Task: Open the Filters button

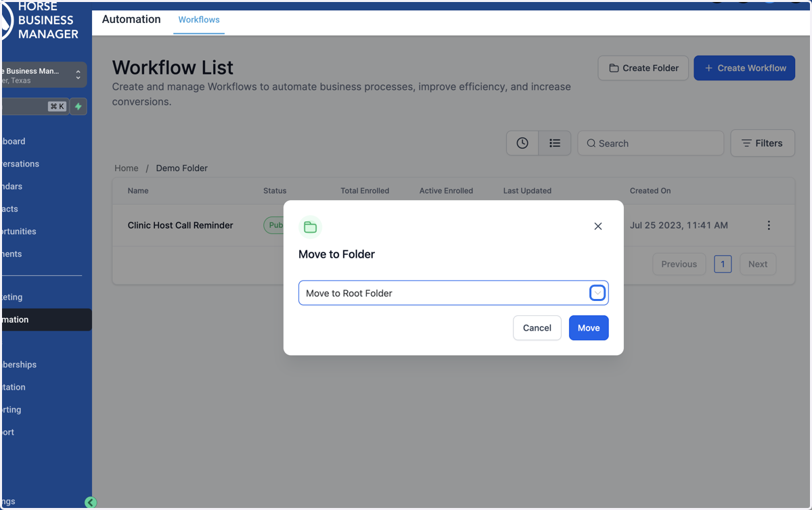Action: (763, 143)
